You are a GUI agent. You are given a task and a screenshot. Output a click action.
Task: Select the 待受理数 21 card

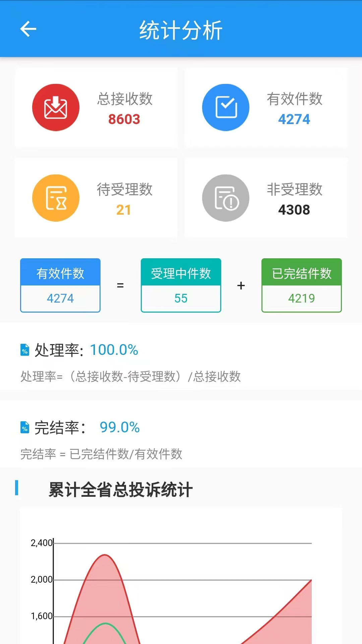tap(96, 198)
